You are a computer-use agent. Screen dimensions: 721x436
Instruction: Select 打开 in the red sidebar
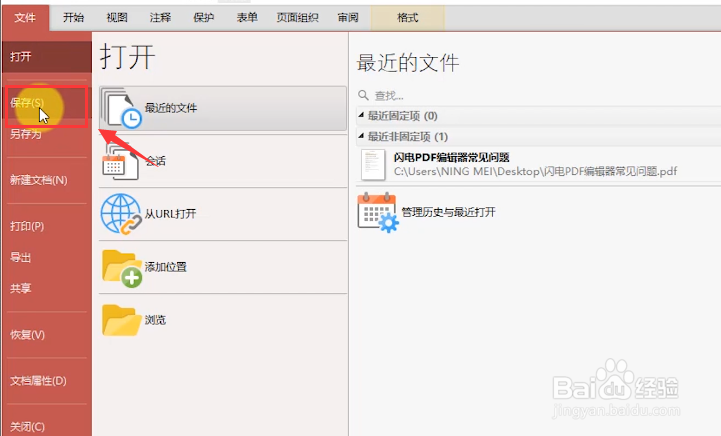coord(47,57)
